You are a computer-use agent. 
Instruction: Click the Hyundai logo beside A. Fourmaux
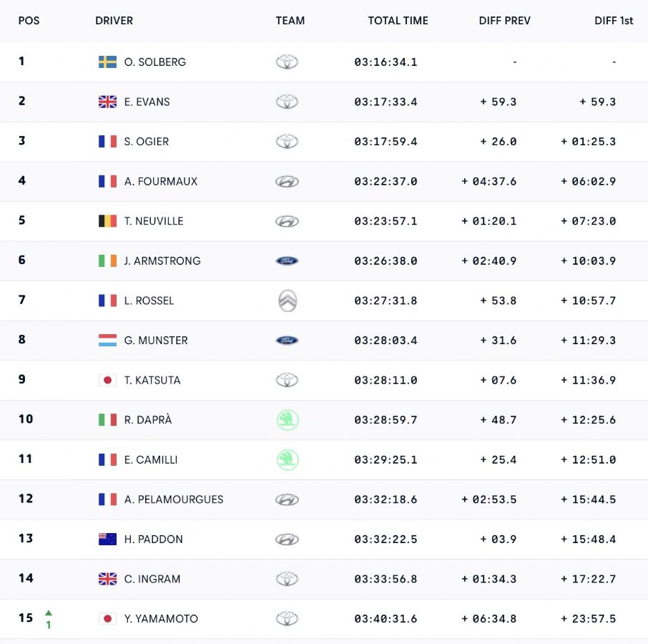coord(287,182)
